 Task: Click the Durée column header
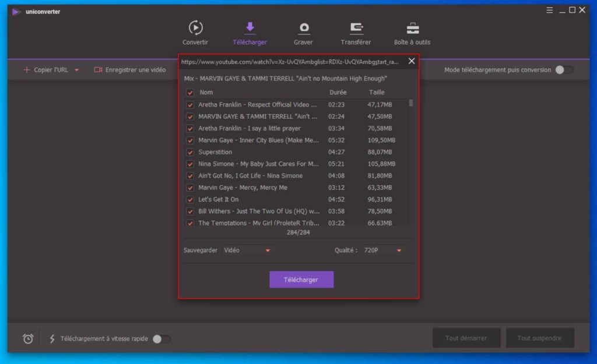pyautogui.click(x=338, y=93)
